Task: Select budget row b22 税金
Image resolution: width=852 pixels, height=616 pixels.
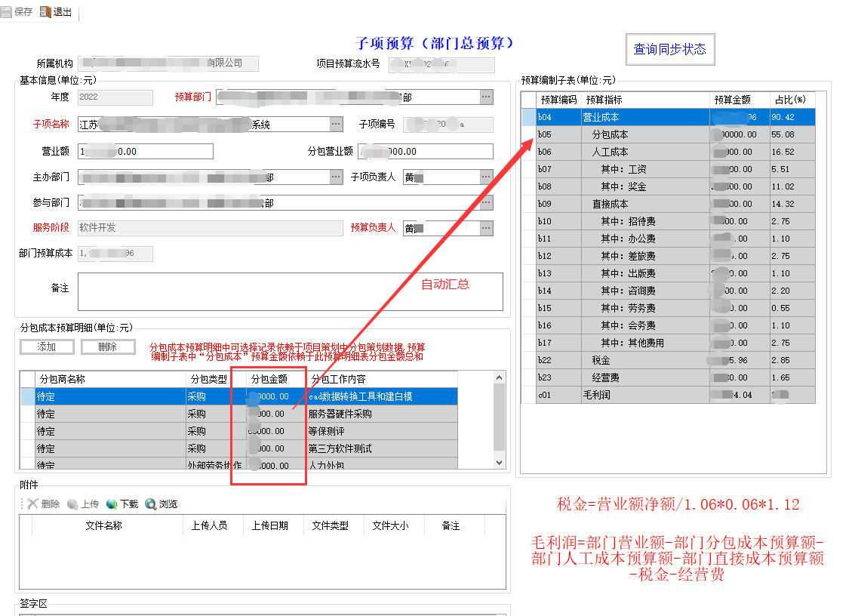Action: [669, 361]
